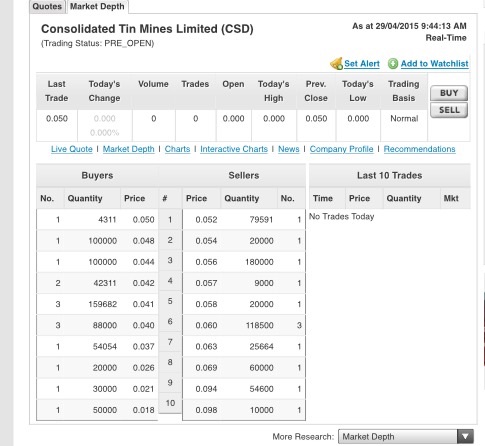Click the No Trades Today message
The image size is (485, 446).
[x=342, y=216]
